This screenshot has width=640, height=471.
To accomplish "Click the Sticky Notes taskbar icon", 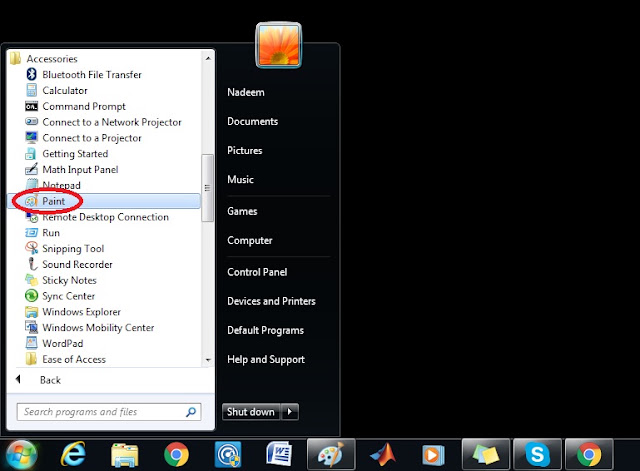I will click(x=486, y=454).
